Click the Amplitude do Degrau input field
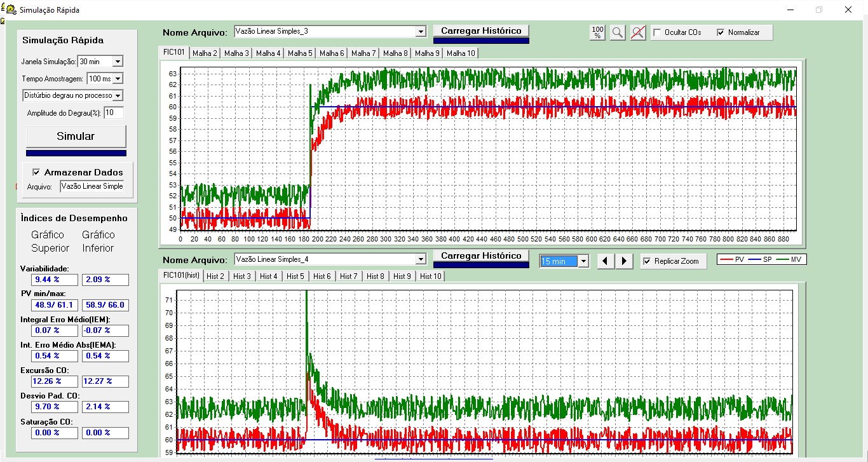The height and width of the screenshot is (462, 868). point(114,112)
